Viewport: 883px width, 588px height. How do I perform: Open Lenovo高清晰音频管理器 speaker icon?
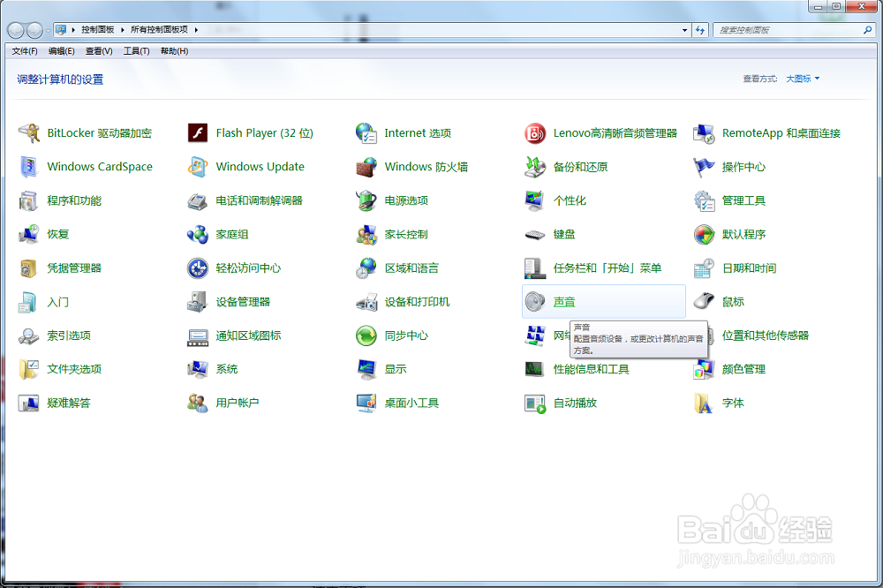point(535,133)
